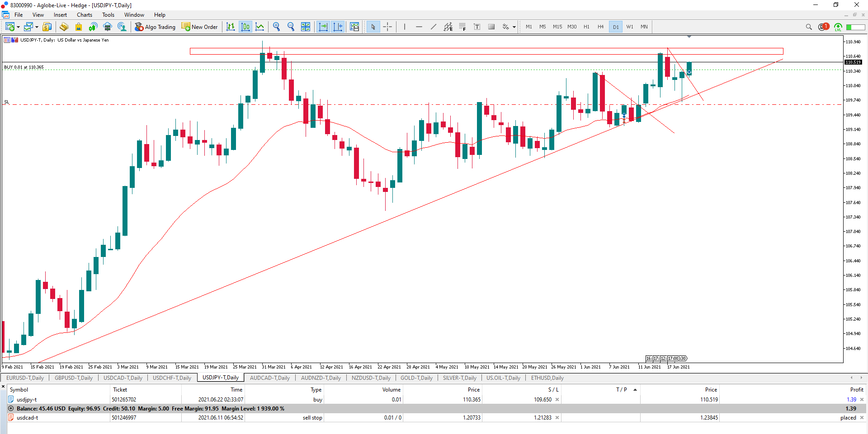Screen dimensions: 868x434
Task: Select the text label tool
Action: (x=477, y=27)
